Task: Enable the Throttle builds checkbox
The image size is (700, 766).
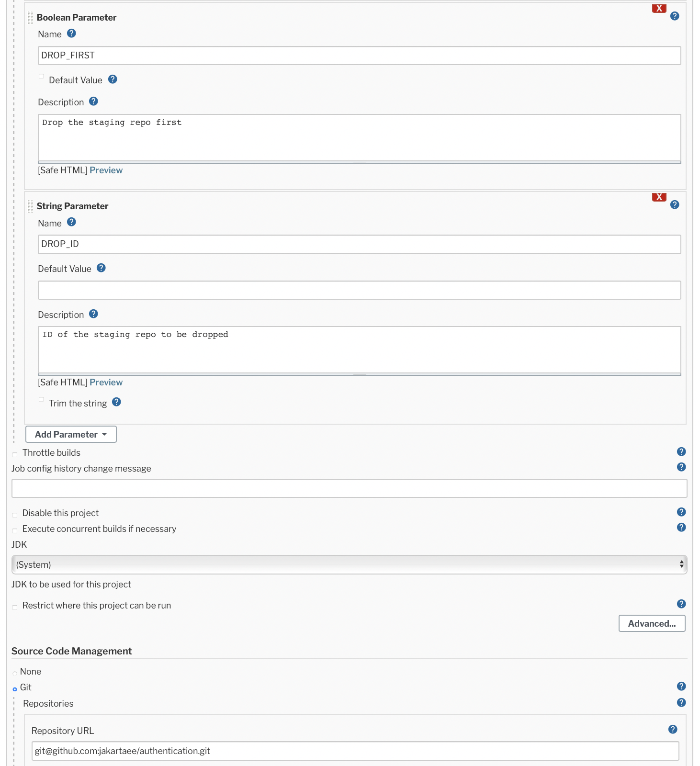Action: [15, 454]
